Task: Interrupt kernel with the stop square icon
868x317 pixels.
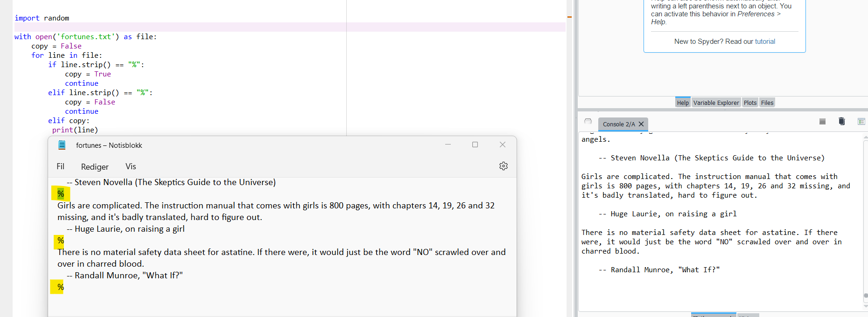Action: (x=822, y=122)
